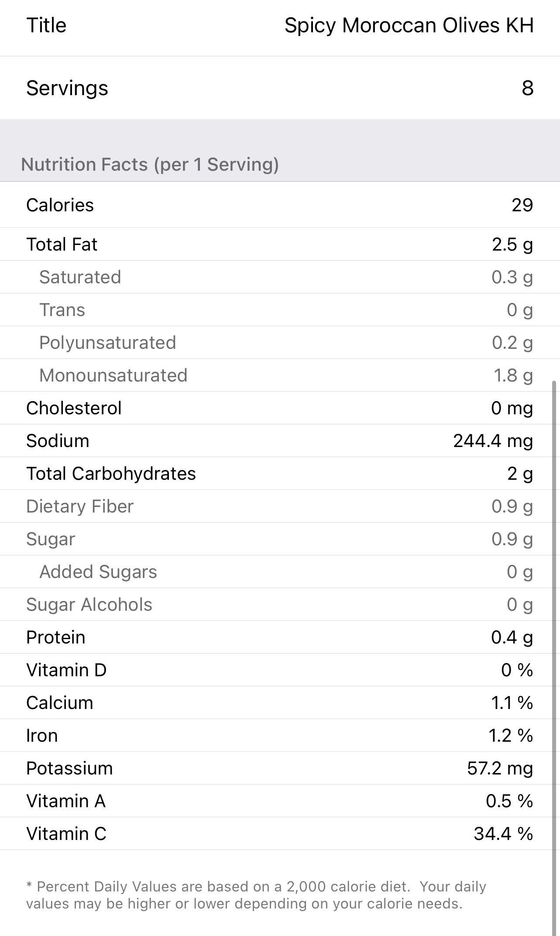Viewport: 560px width, 936px height.
Task: Tap the Sugar Alcohols row
Action: pyautogui.click(x=279, y=605)
